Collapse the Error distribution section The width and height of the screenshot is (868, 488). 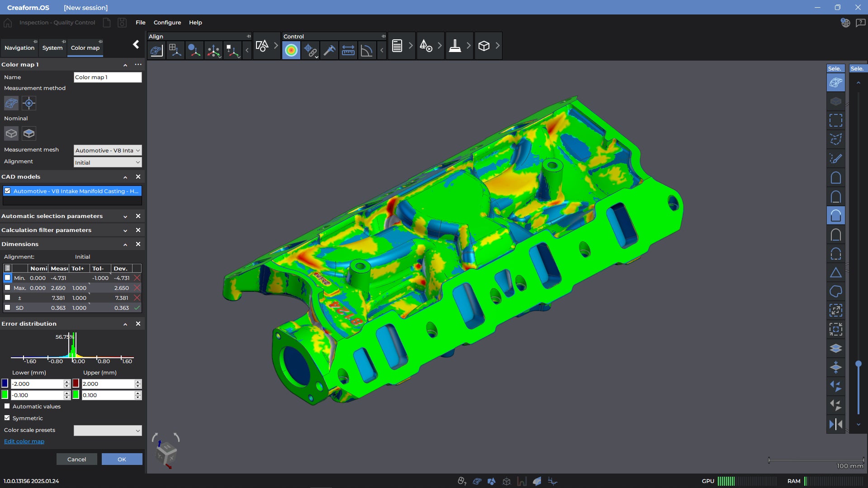click(125, 324)
